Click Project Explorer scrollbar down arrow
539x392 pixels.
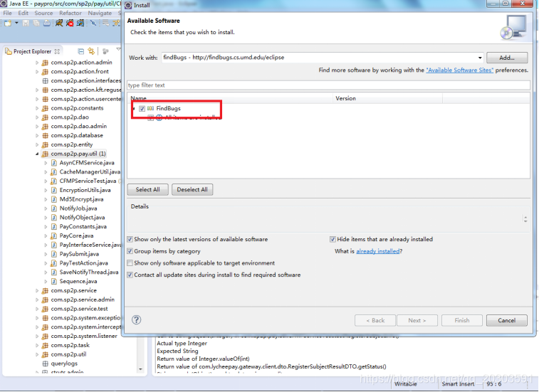coord(140,369)
